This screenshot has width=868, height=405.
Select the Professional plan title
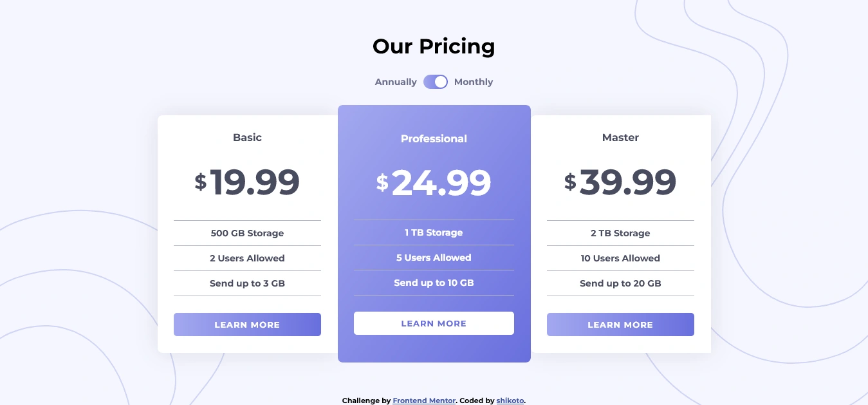tap(434, 138)
